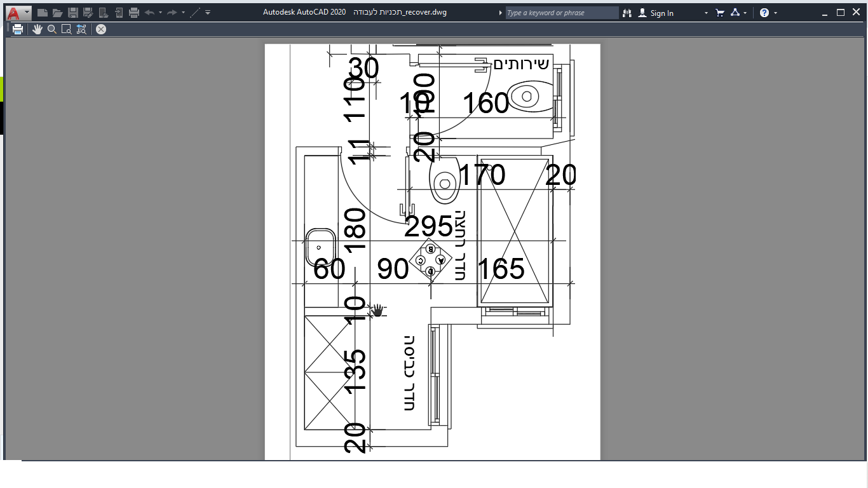The image size is (868, 488).
Task: Click the binoculars search icon
Action: (x=627, y=13)
